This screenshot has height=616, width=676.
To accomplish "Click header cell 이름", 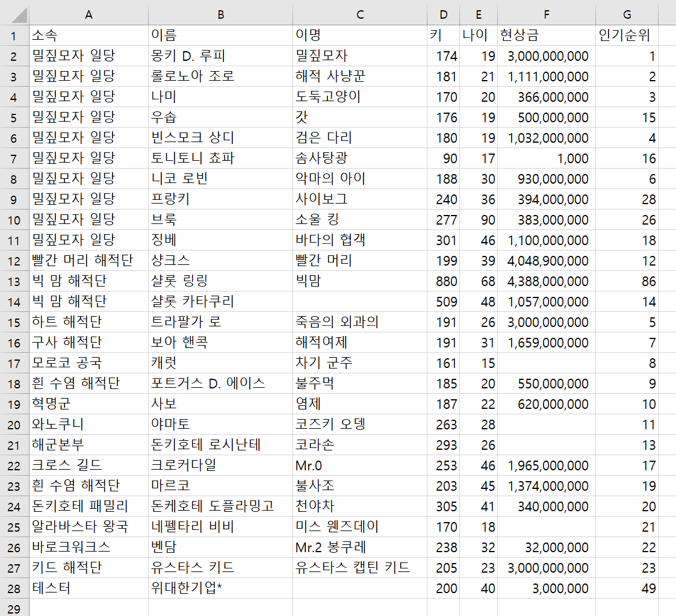I will click(221, 36).
